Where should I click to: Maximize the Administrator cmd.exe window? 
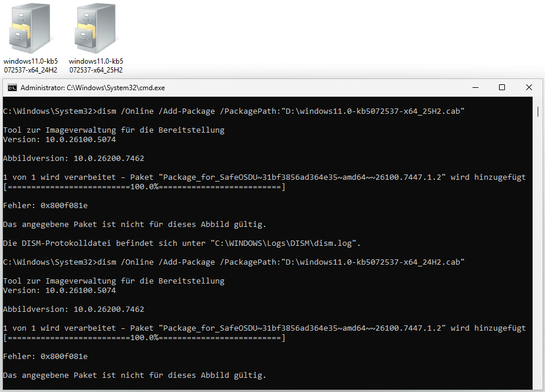pos(502,88)
